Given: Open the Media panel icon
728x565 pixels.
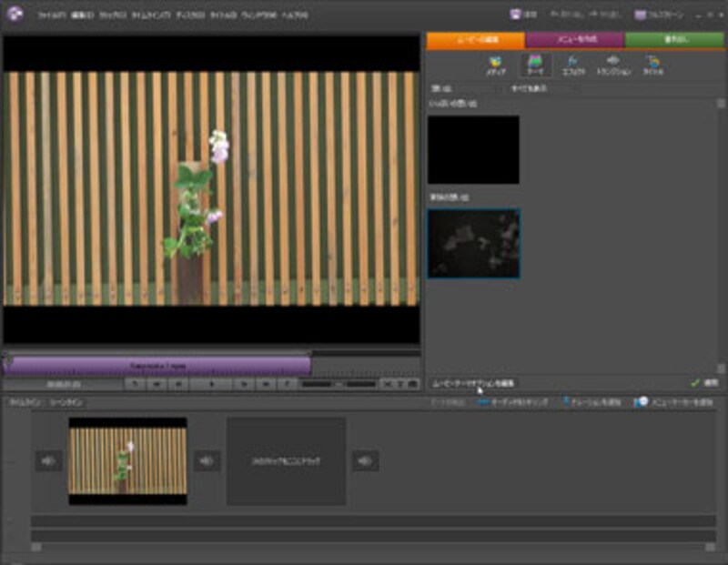Looking at the screenshot, I should click(495, 65).
